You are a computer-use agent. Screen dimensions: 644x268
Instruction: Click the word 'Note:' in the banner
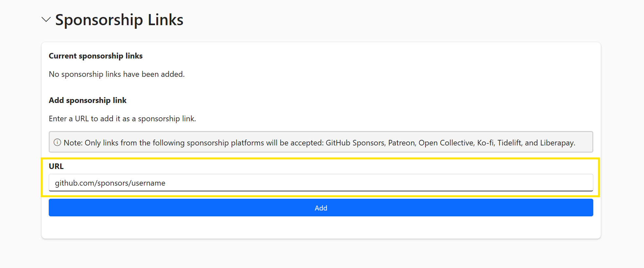(x=73, y=143)
